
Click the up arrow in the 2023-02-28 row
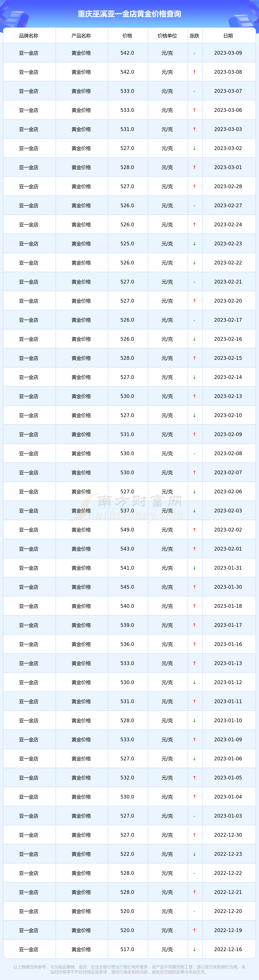194,186
